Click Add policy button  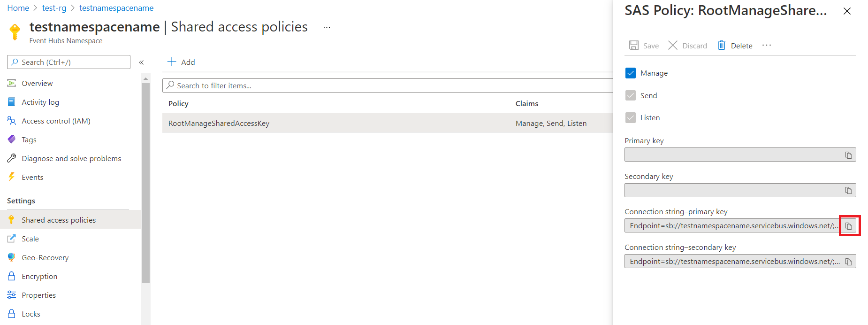click(181, 62)
